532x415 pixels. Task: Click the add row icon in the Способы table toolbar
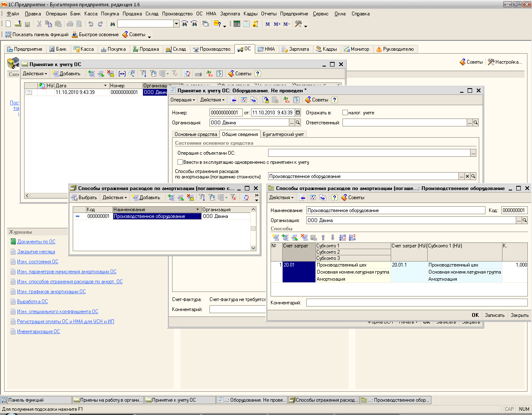(x=276, y=237)
